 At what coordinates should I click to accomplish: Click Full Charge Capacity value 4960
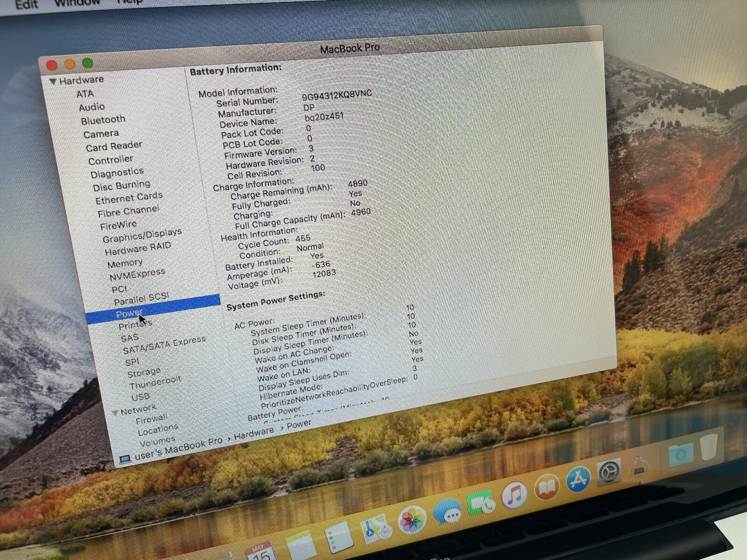click(x=360, y=212)
